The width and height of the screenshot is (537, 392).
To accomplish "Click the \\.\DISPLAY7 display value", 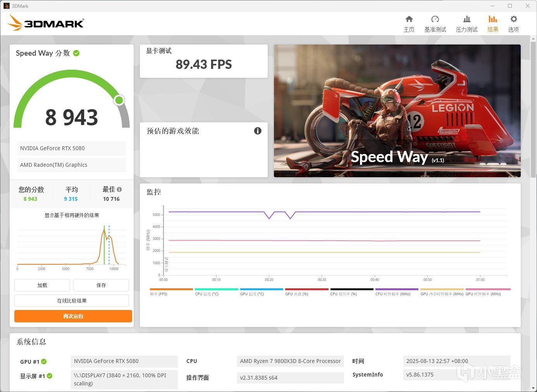I will pyautogui.click(x=124, y=379).
